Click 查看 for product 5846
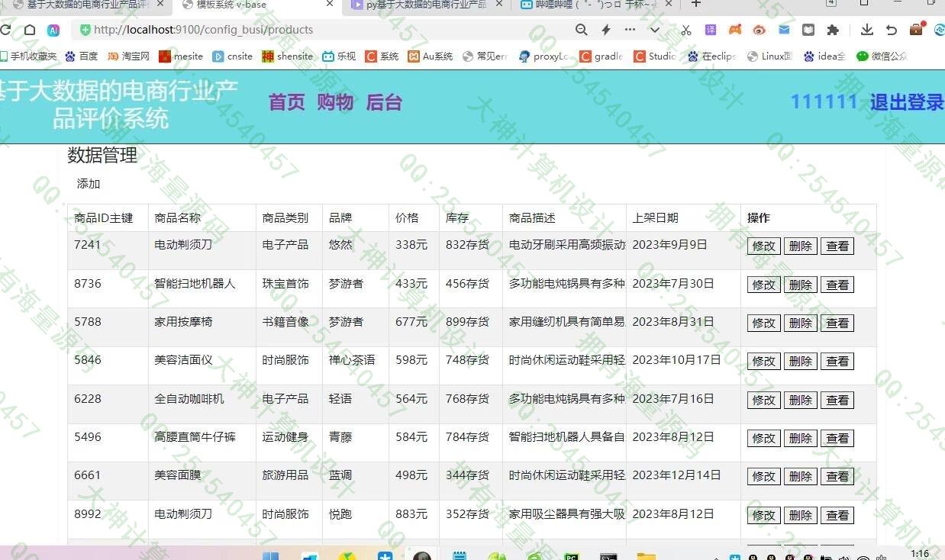This screenshot has width=945, height=560. (837, 361)
